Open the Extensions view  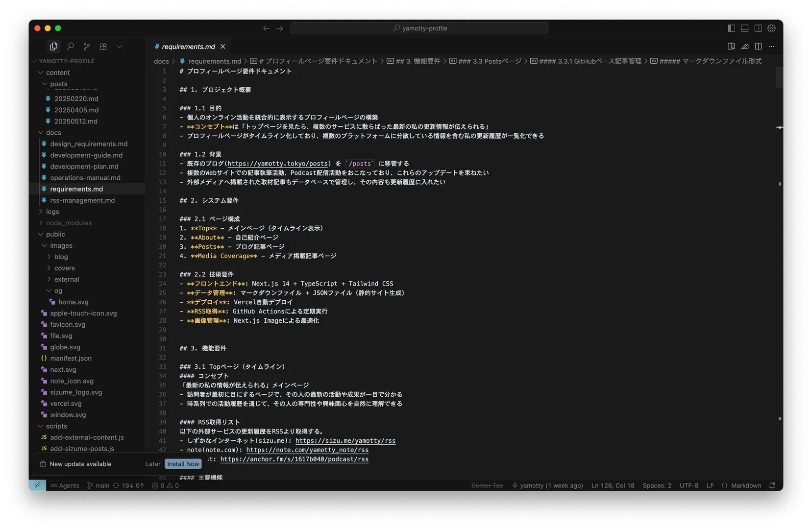point(103,46)
